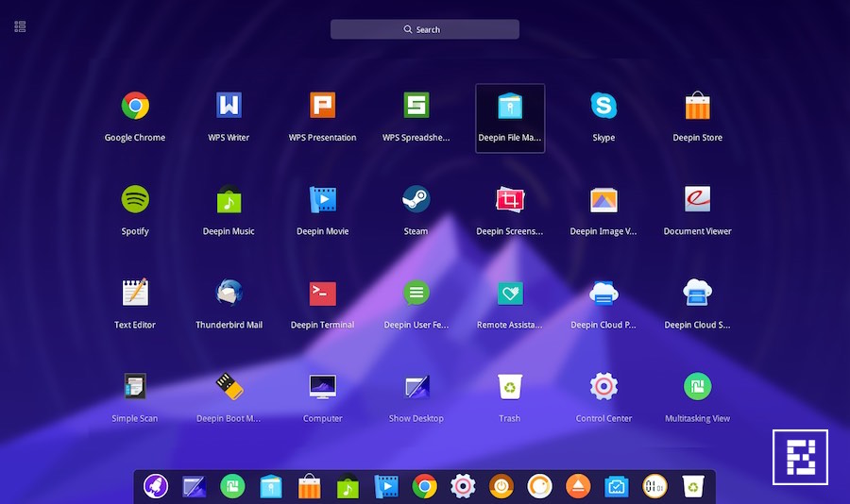The height and width of the screenshot is (504, 850).
Task: Open the Control Center gear in the dock
Action: (463, 487)
